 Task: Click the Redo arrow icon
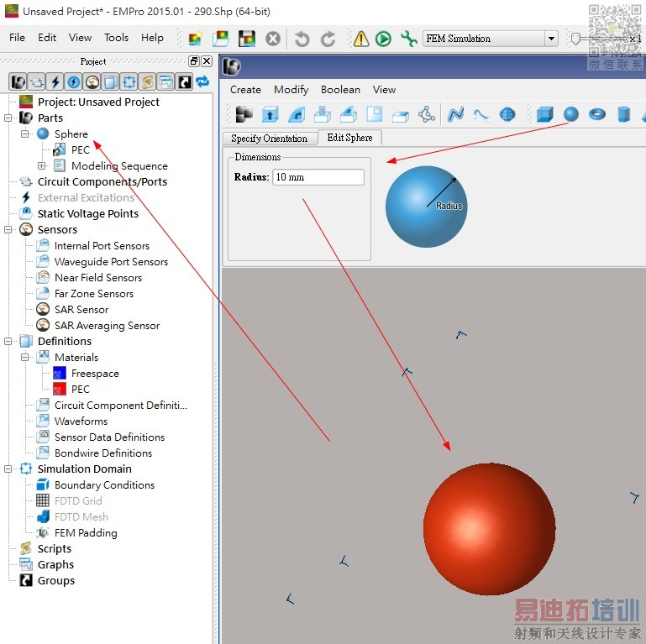pyautogui.click(x=328, y=39)
